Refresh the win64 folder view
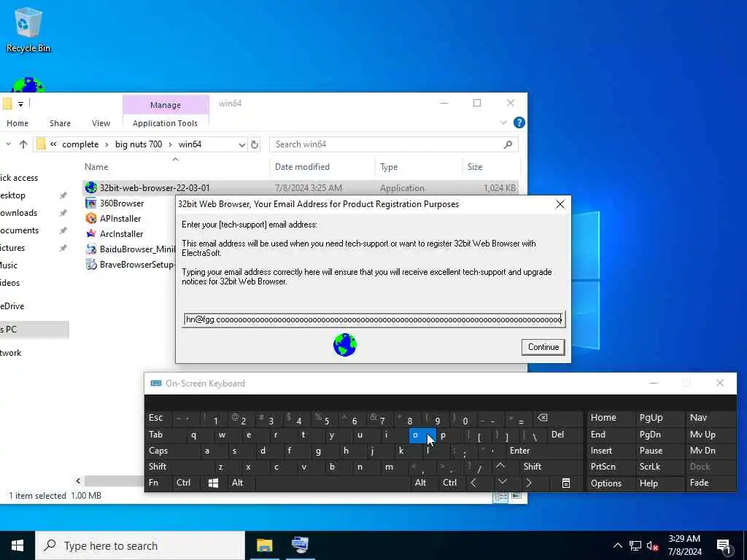This screenshot has height=560, width=747. click(255, 144)
